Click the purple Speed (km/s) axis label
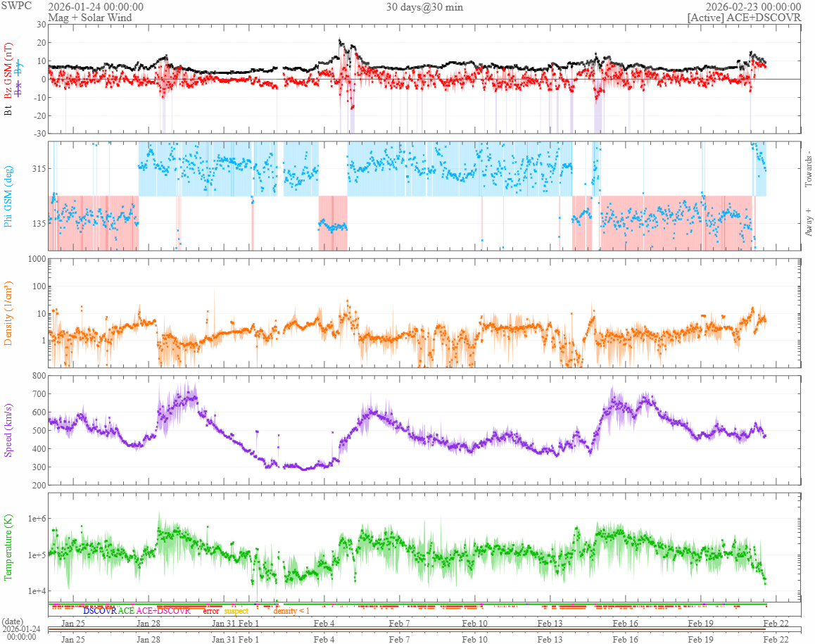 pyautogui.click(x=8, y=430)
